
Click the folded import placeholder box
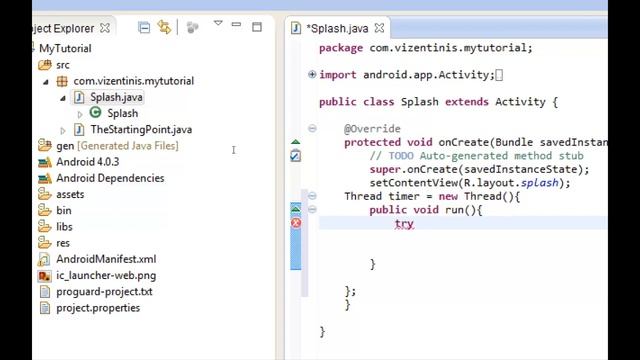pyautogui.click(x=499, y=75)
